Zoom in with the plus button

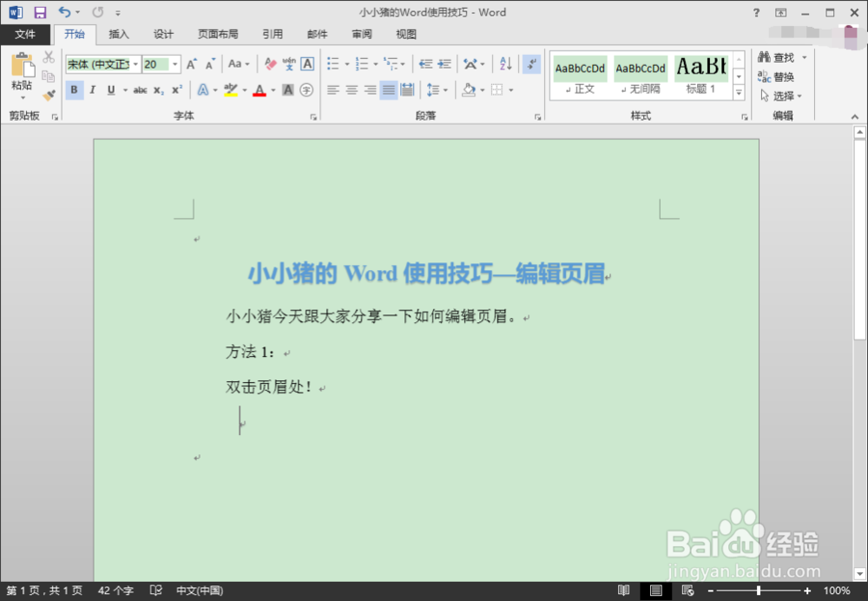point(807,591)
